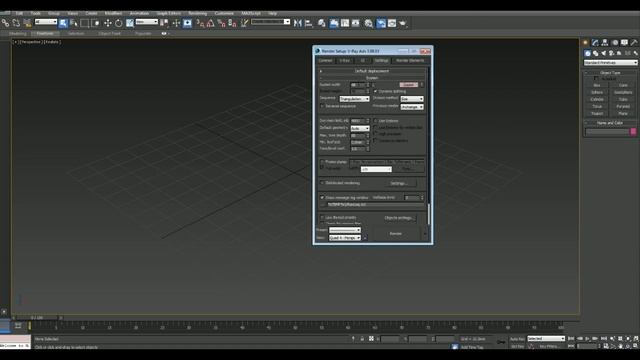Screen dimensions: 640x360
Task: Expand the Default displacement rollout
Action: tap(371, 71)
